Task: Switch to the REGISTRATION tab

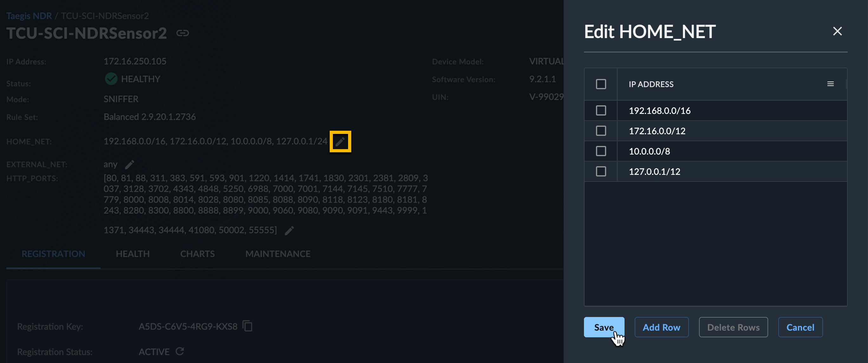Action: [53, 254]
